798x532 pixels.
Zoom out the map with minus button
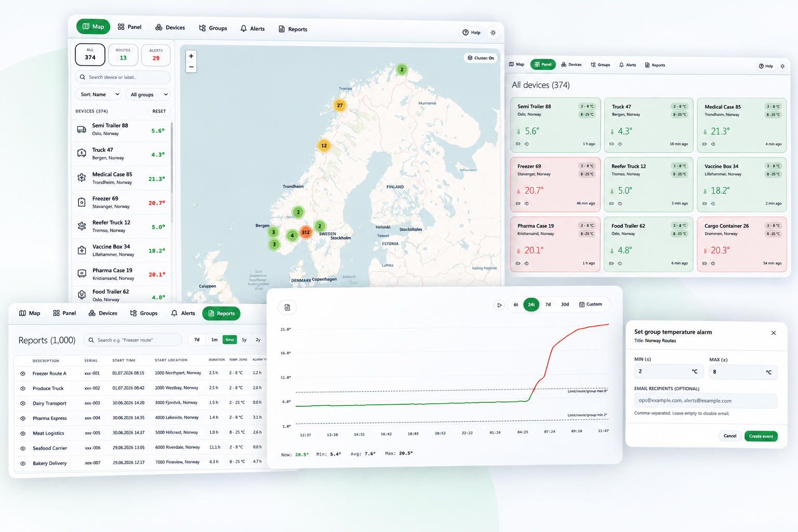191,67
